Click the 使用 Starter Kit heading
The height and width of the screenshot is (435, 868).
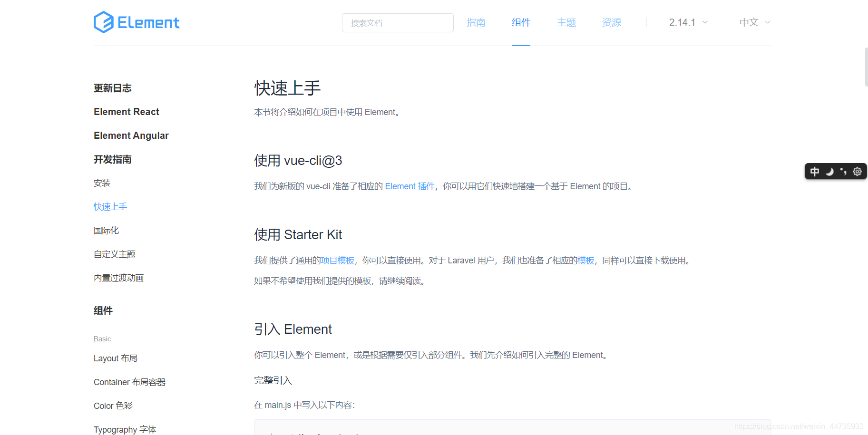(298, 235)
